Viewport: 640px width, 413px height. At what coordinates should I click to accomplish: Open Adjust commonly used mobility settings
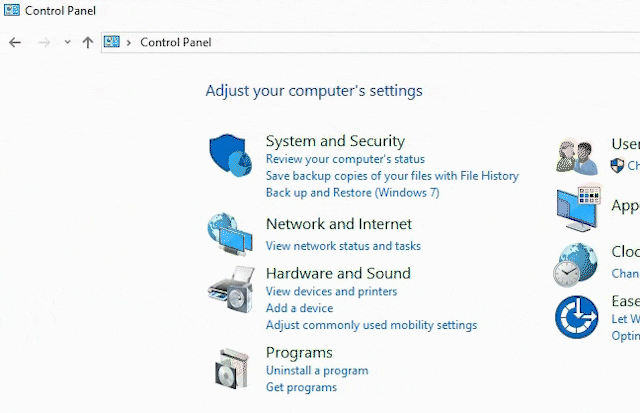coord(371,325)
